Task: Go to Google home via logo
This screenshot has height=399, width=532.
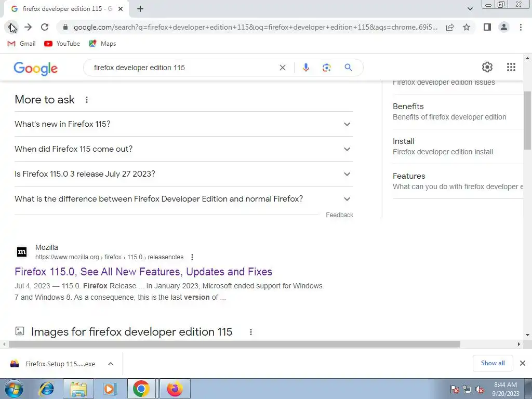Action: [36, 68]
